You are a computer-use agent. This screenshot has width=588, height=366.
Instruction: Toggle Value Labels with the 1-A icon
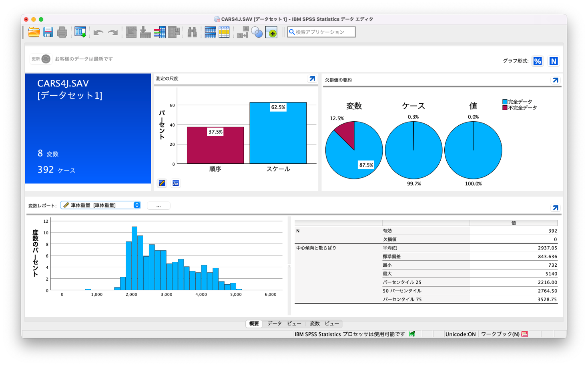coord(243,32)
